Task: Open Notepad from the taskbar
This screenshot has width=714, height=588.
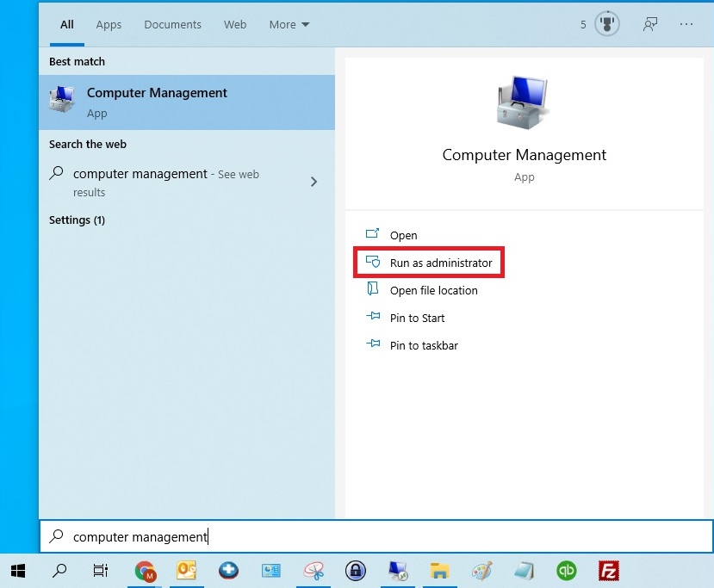Action: [x=525, y=571]
